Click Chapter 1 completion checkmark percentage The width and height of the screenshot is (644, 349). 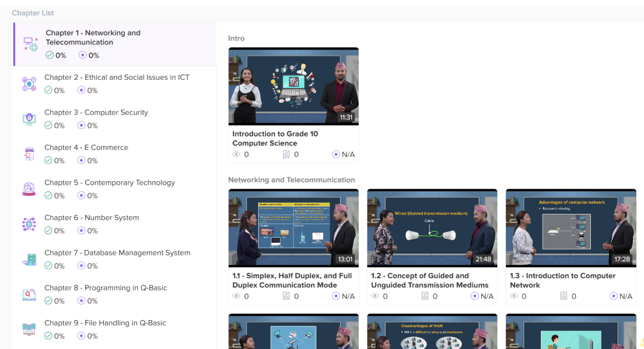(x=56, y=55)
